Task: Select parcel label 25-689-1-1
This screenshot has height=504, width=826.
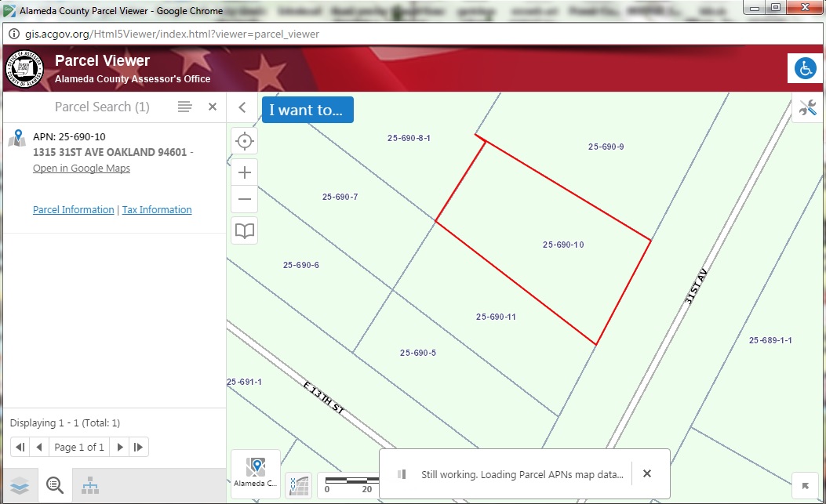Action: coord(770,341)
